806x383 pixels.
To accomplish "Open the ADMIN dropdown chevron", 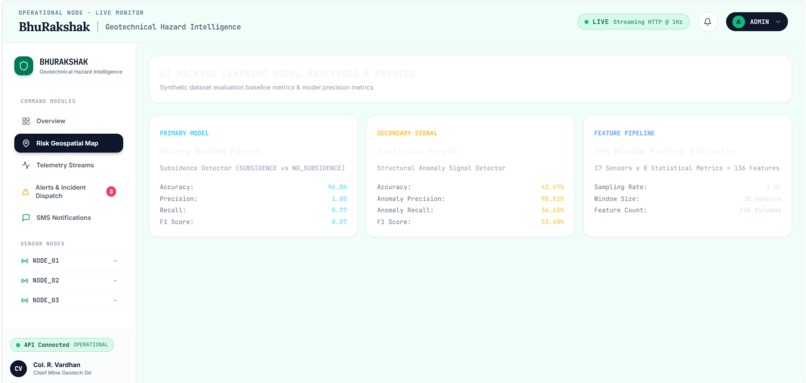I will pyautogui.click(x=778, y=22).
